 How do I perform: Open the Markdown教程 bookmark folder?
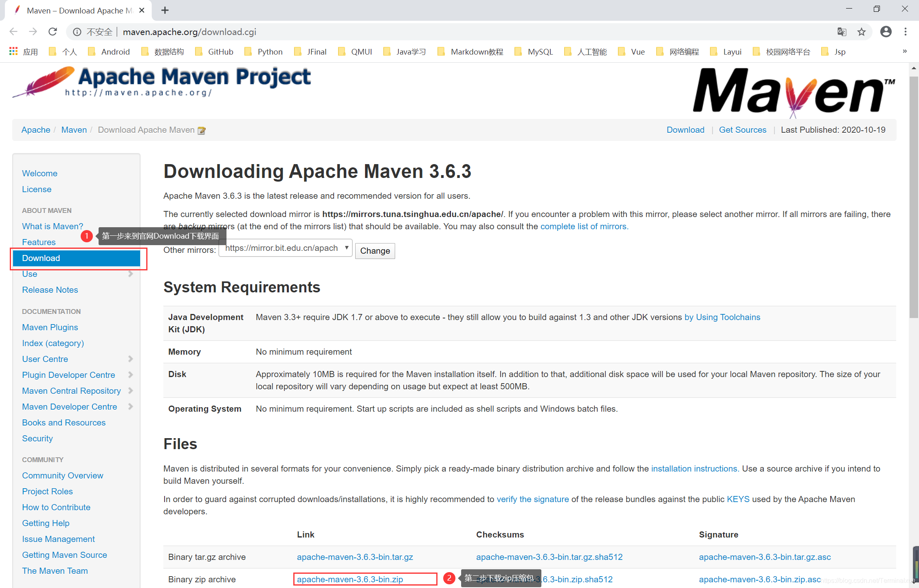tap(470, 52)
